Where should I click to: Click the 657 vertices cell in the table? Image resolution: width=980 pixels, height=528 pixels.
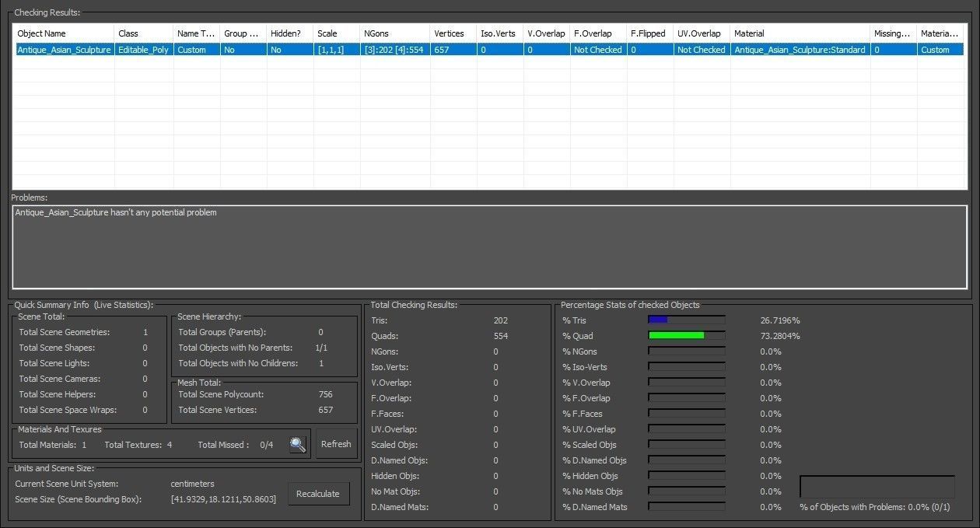tap(453, 50)
